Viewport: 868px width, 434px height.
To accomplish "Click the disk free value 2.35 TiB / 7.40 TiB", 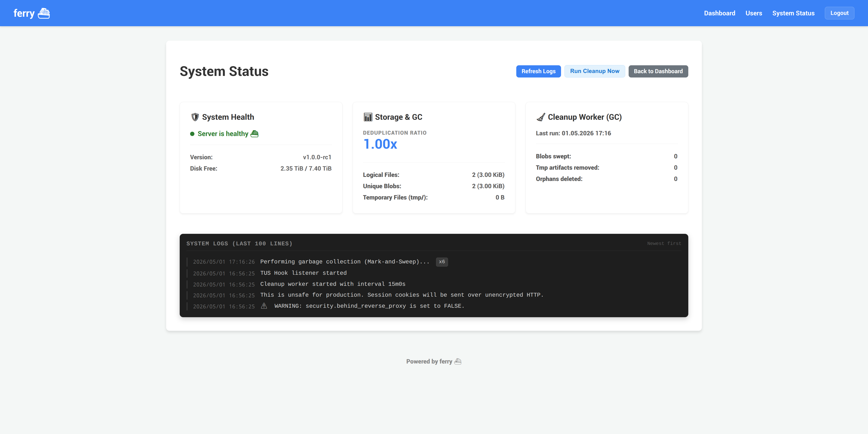I will pyautogui.click(x=306, y=169).
